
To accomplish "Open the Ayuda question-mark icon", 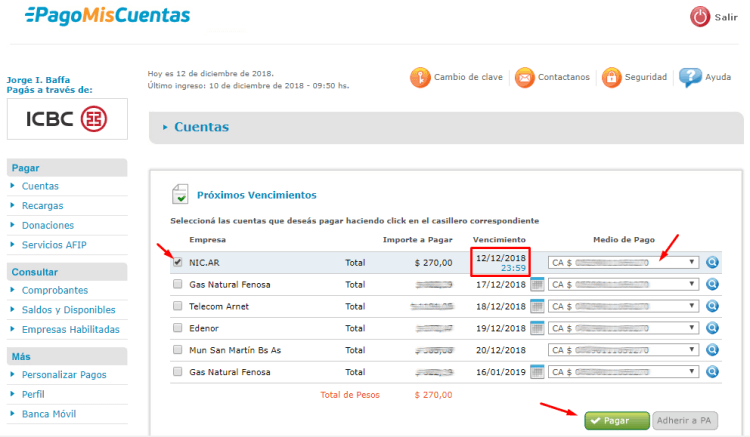I will coord(690,77).
